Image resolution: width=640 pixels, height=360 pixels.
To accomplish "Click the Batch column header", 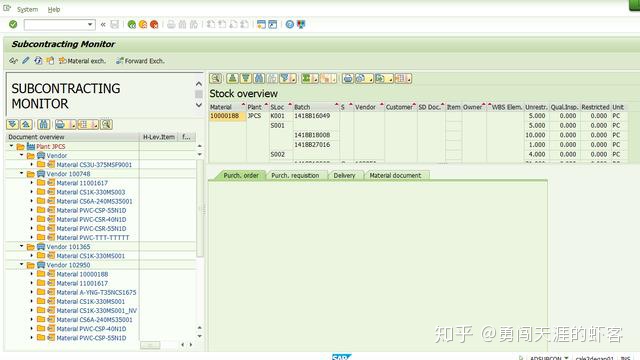I will coord(316,107).
